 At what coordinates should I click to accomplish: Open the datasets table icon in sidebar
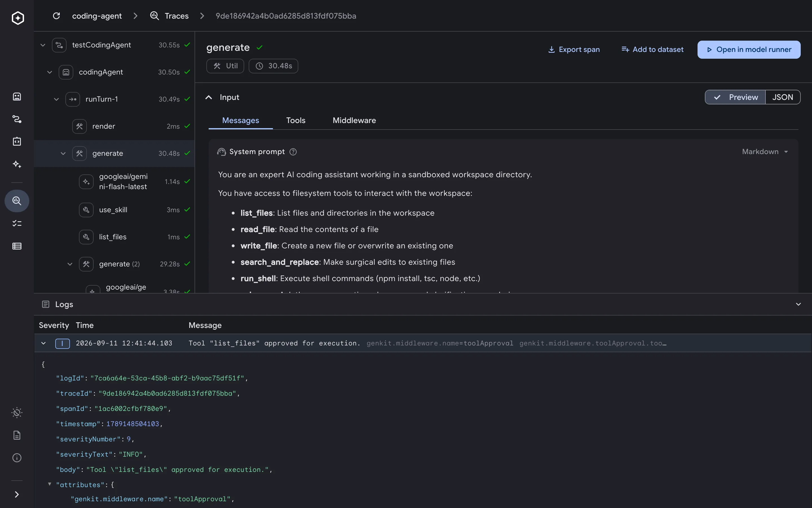(x=17, y=246)
